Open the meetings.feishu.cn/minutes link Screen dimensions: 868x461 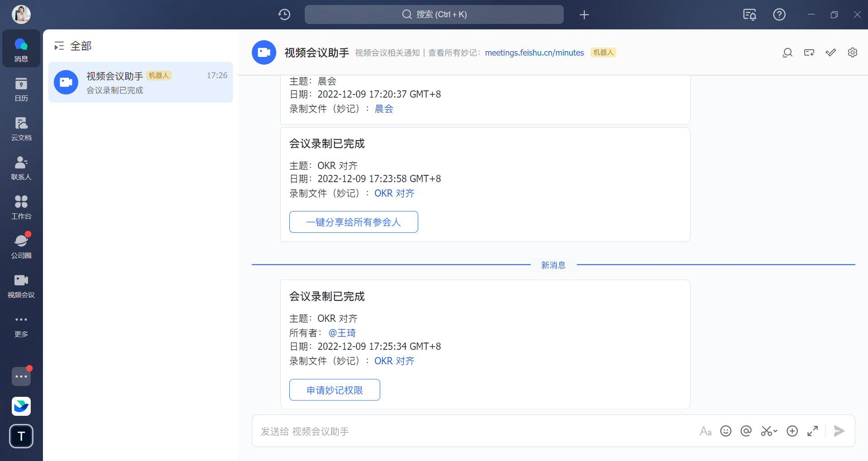pos(534,53)
